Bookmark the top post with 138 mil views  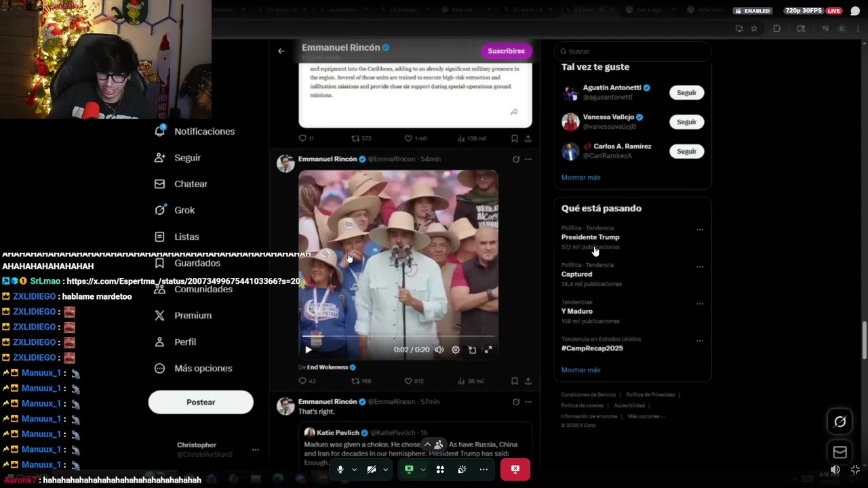coord(515,138)
